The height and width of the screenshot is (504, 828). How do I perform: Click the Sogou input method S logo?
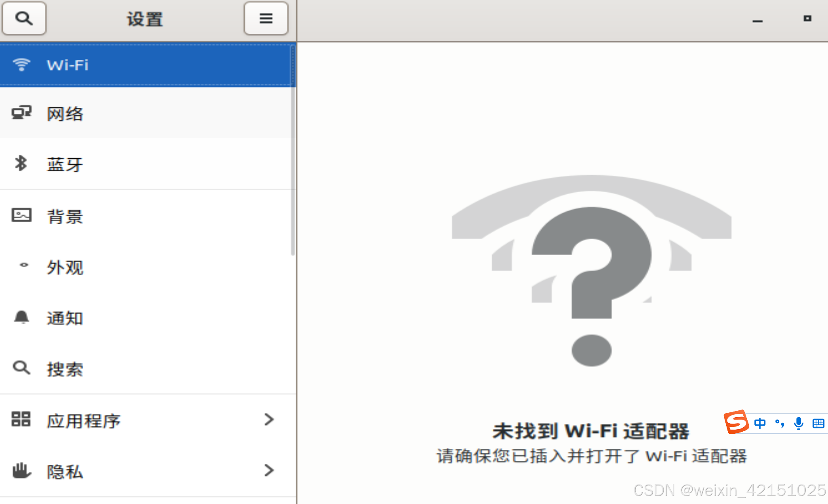(x=736, y=422)
